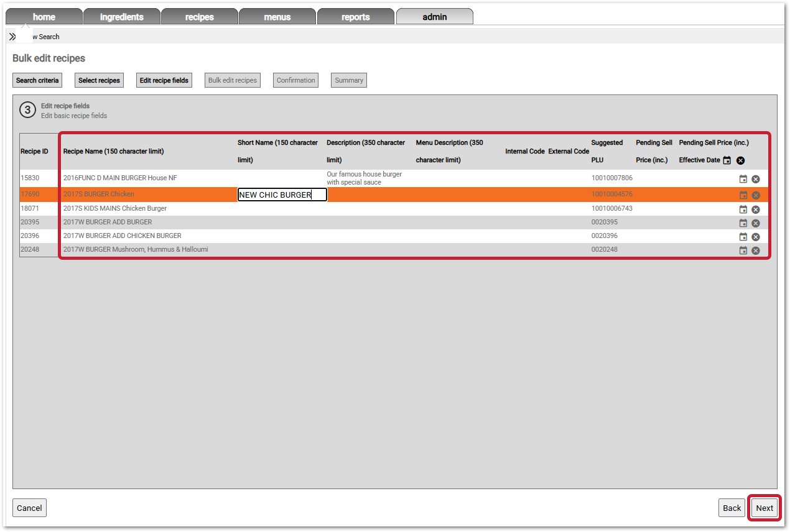Click recipe name 2017S KIDS MAINS Chicken Burger
The height and width of the screenshot is (532, 790).
[115, 208]
